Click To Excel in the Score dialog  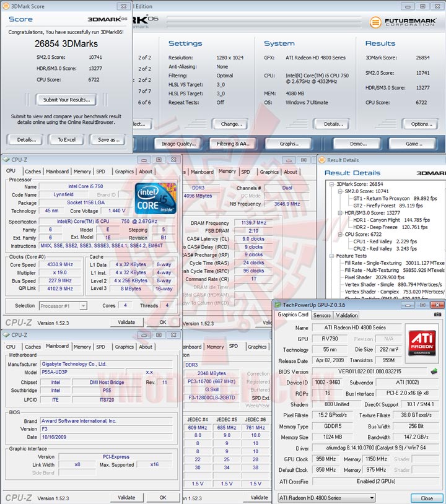[x=66, y=139]
